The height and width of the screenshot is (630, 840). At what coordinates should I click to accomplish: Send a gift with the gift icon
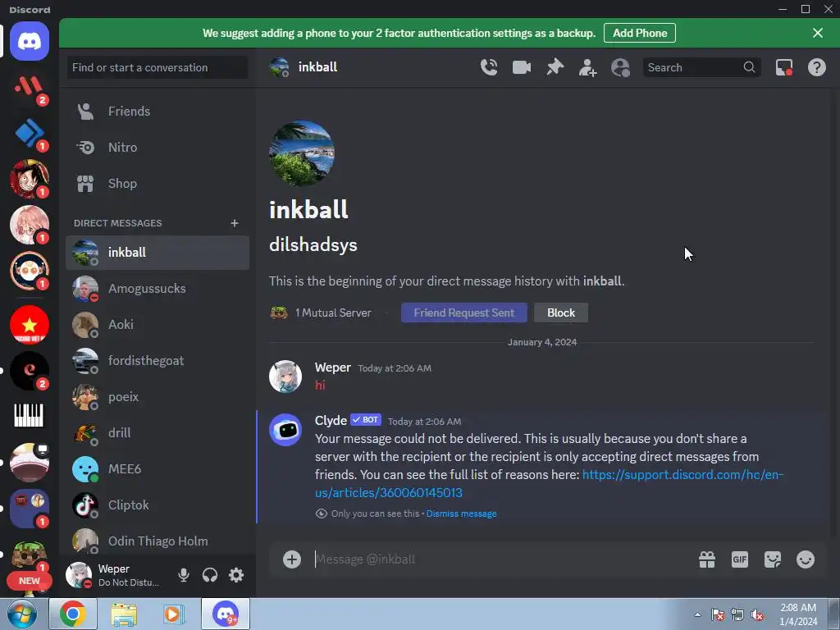(706, 559)
